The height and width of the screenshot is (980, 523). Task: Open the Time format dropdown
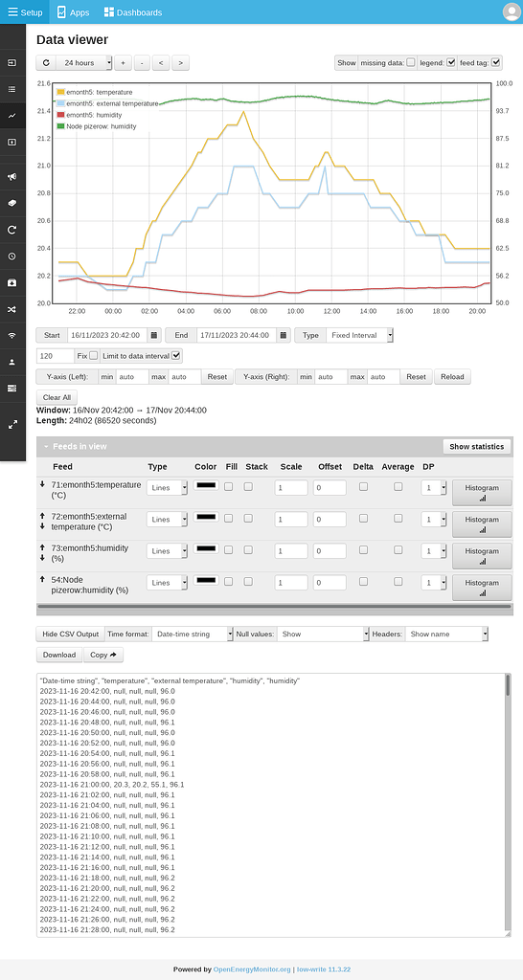(193, 634)
